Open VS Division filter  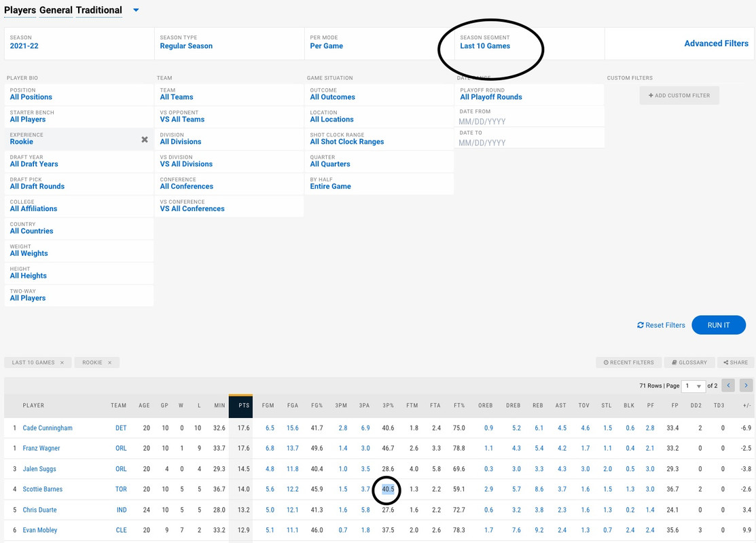pos(229,162)
